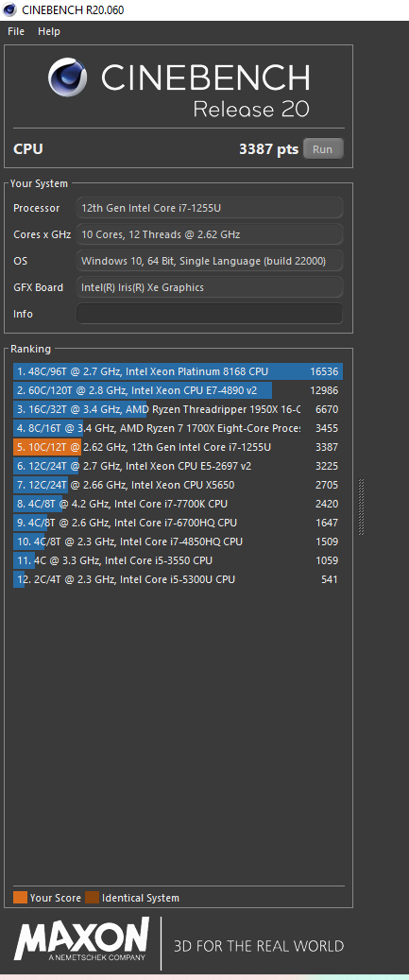Viewport: 409px width, 980px height.
Task: Click the Your Score orange legend swatch
Action: coord(20,898)
